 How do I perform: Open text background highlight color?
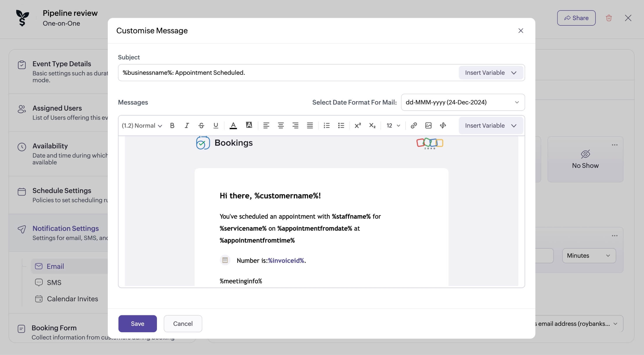(249, 125)
